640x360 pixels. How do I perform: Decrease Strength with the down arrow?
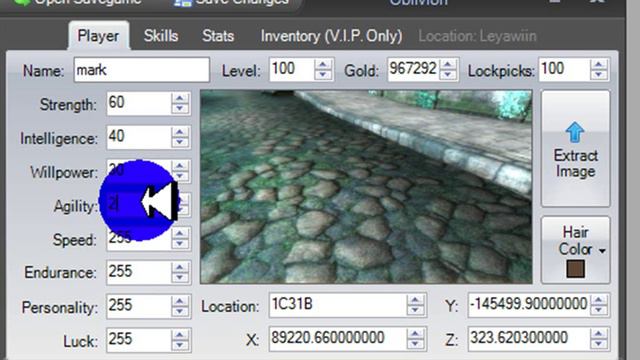coord(180,109)
